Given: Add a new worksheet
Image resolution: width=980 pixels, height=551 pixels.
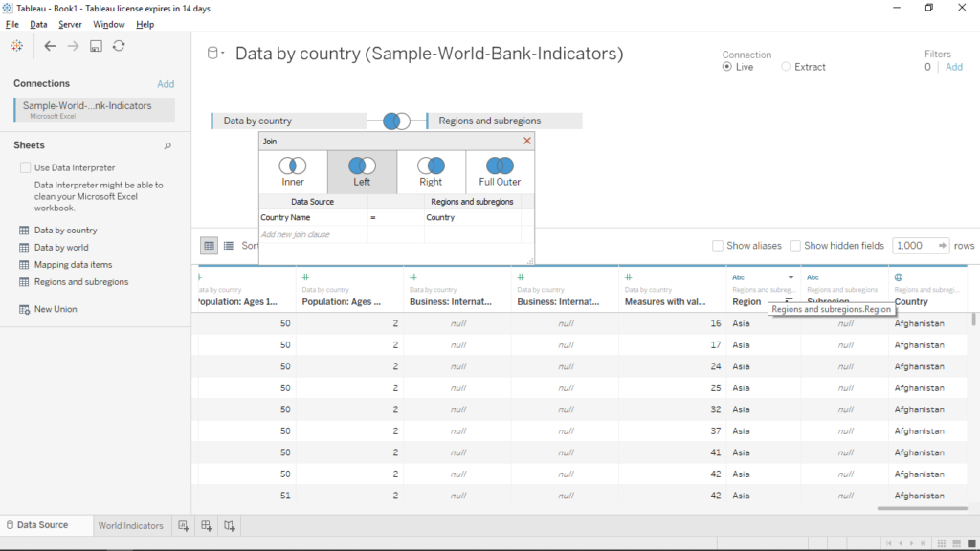Looking at the screenshot, I should (x=185, y=525).
